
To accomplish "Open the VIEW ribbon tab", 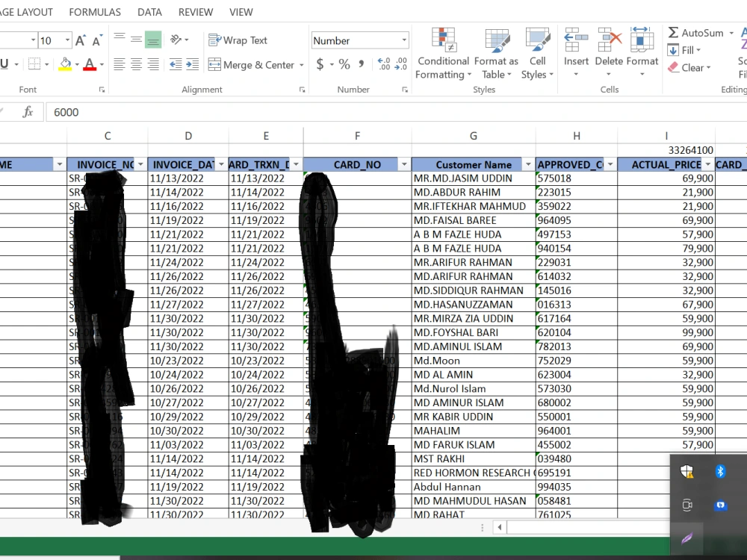I will point(241,12).
